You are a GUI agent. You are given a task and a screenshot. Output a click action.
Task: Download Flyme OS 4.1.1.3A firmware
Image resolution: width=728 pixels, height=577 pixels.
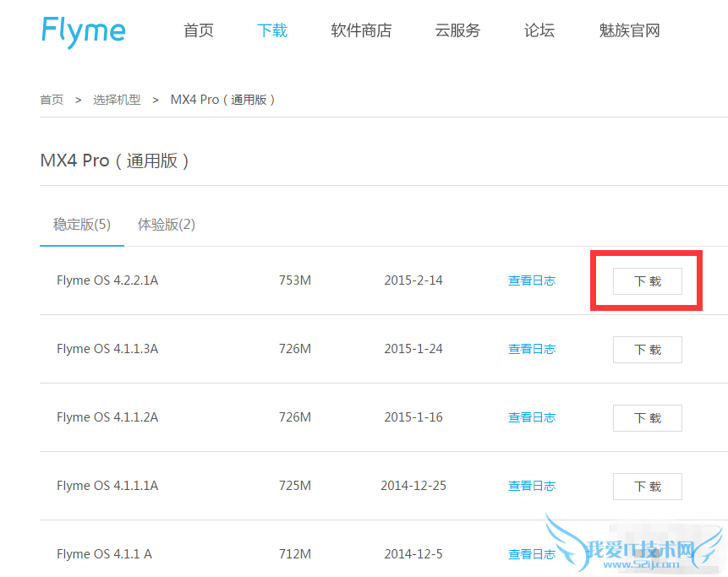[x=647, y=350]
